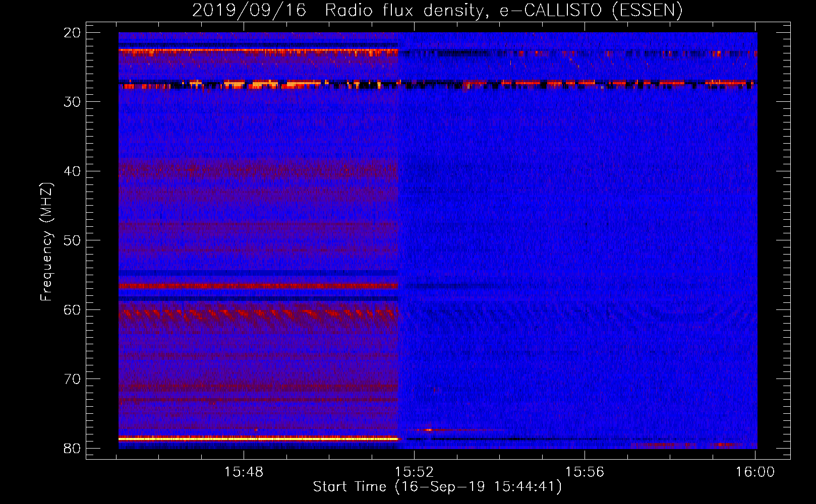Click the 15:56 time tick label
The width and height of the screenshot is (816, 504).
(585, 472)
